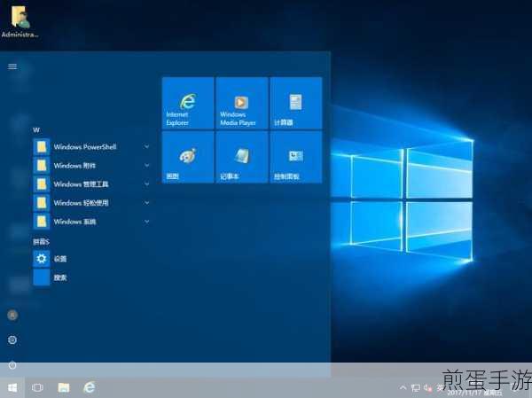Open the Windows 附件 folder entry
The height and width of the screenshot is (398, 532).
click(91, 166)
